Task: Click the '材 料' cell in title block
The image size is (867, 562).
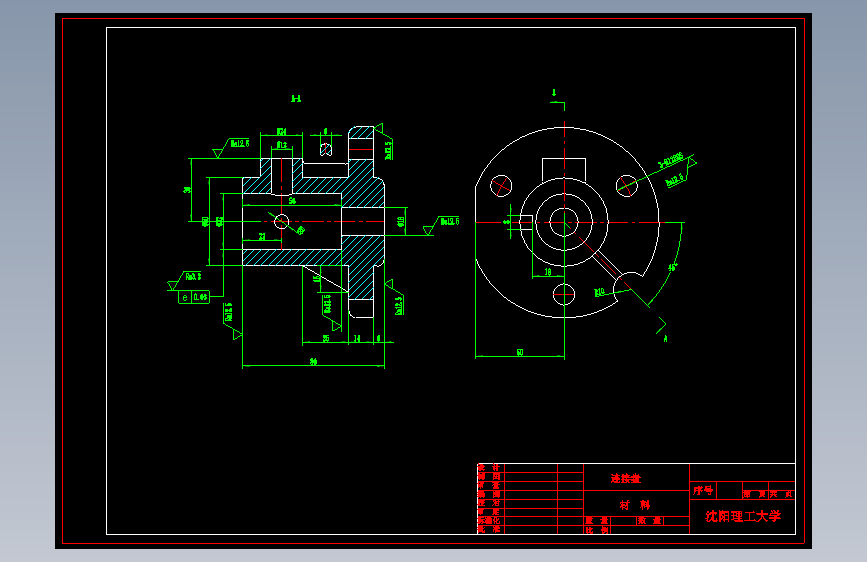Action: pyautogui.click(x=634, y=504)
